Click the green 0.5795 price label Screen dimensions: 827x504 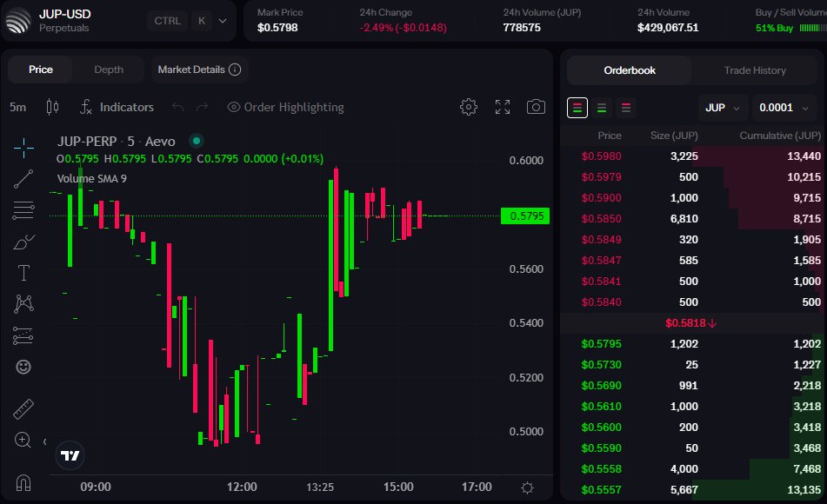tap(525, 216)
